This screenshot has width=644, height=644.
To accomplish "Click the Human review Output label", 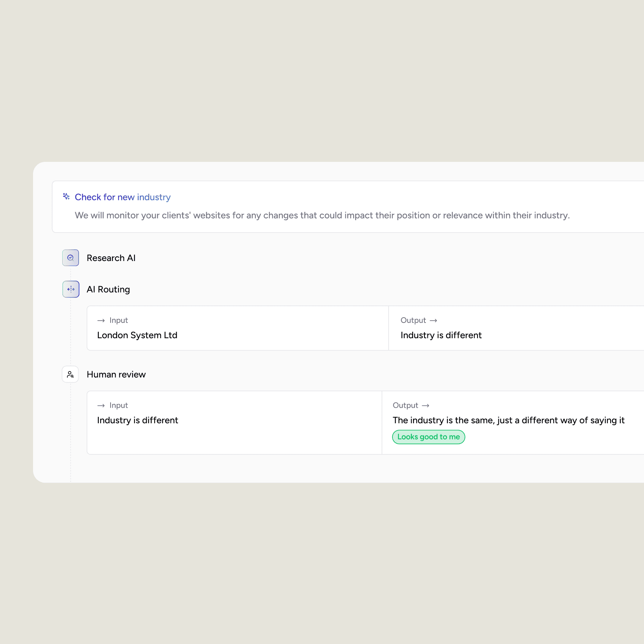I will [405, 405].
